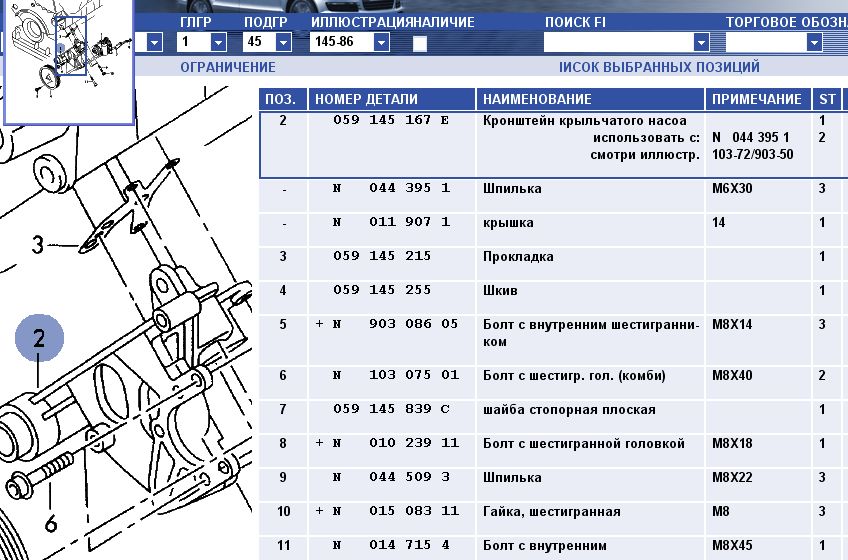Select part N 903 086 05
The image size is (848, 560).
(387, 324)
